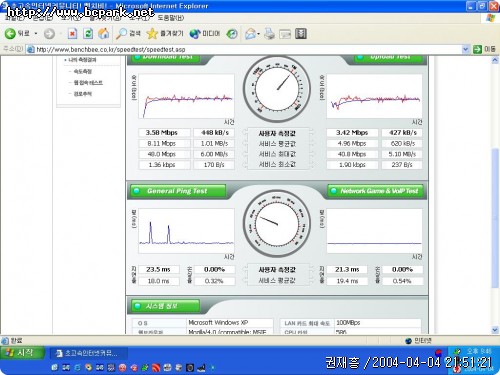Select the 23.5 ms ping value
500x375 pixels.
click(159, 269)
